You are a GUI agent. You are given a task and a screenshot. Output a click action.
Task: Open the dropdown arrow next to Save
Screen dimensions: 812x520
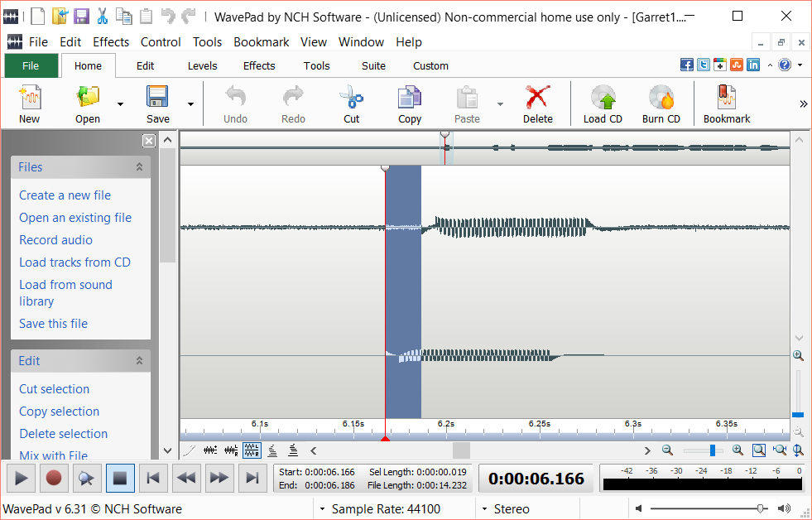point(190,104)
